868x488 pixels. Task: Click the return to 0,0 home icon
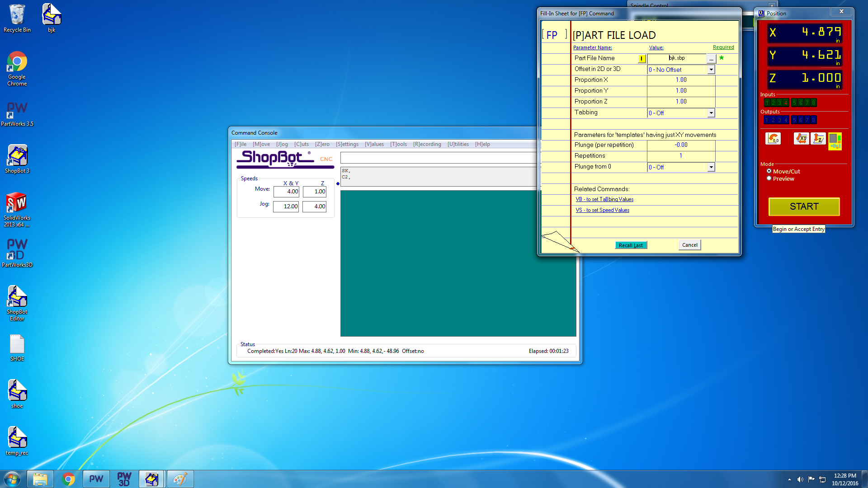[x=773, y=139]
